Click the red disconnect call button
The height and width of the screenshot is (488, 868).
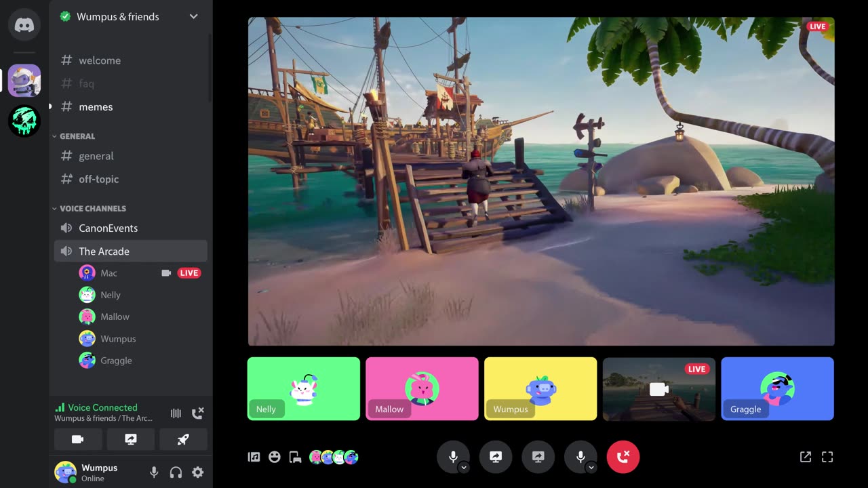623,457
